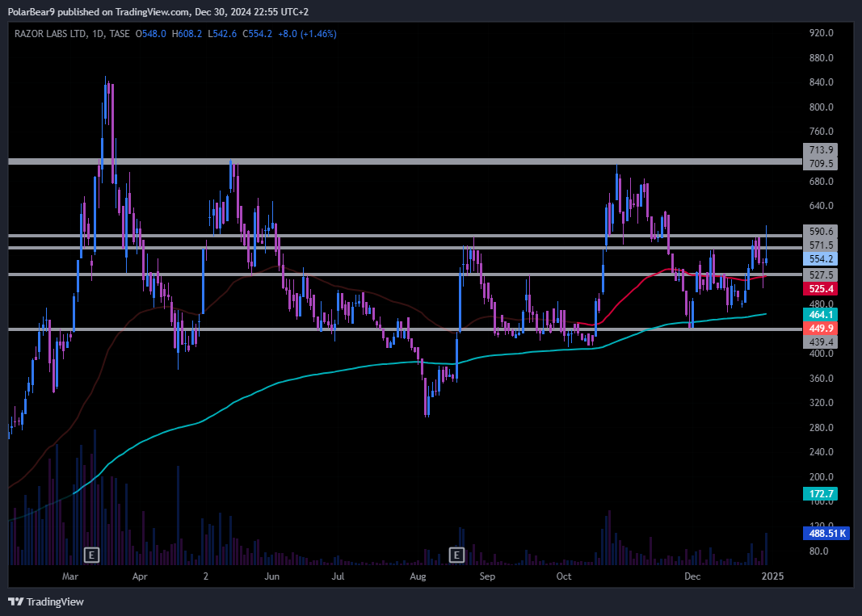862x616 pixels.
Task: Click the 2025 label on time axis
Action: [x=772, y=576]
